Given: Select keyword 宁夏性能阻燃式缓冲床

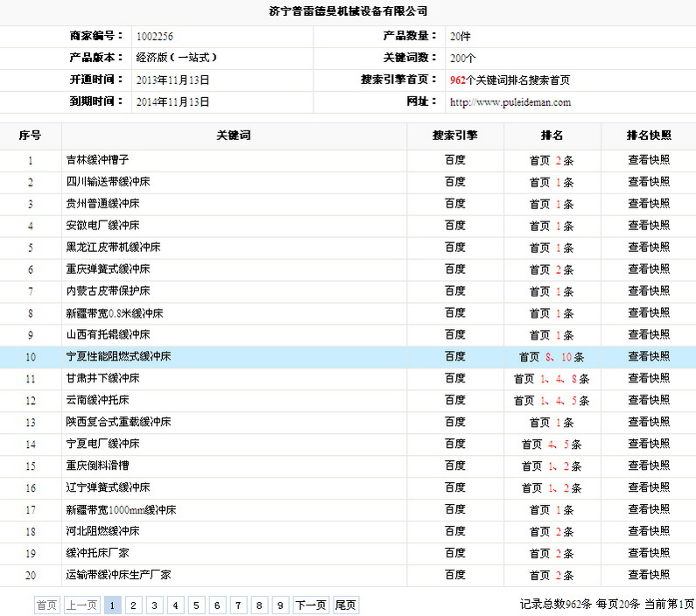Looking at the screenshot, I should (x=118, y=356).
